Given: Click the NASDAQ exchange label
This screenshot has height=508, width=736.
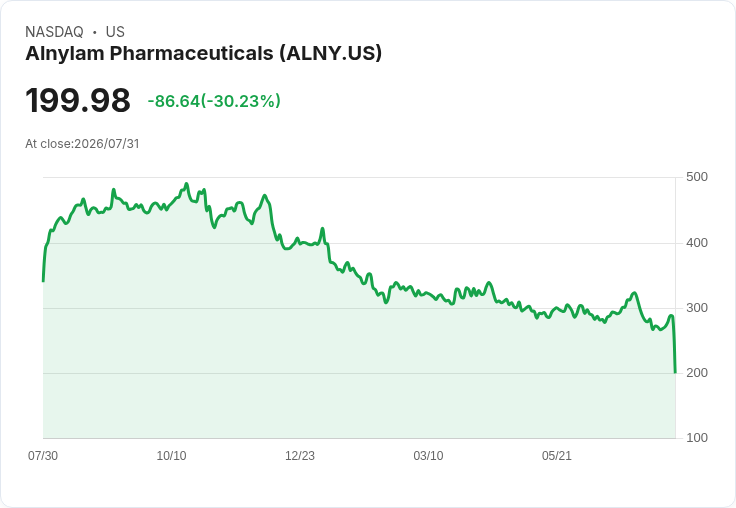Looking at the screenshot, I should tap(54, 32).
